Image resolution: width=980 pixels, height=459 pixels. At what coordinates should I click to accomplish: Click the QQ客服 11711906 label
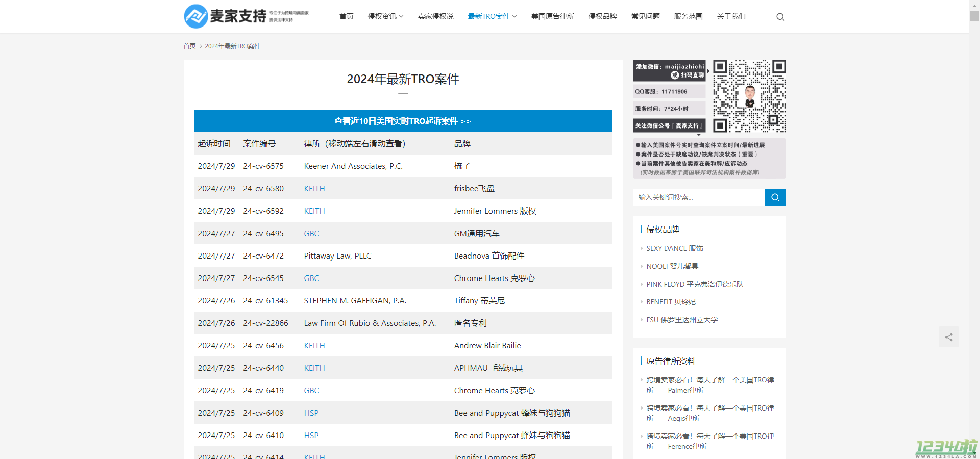pos(669,92)
